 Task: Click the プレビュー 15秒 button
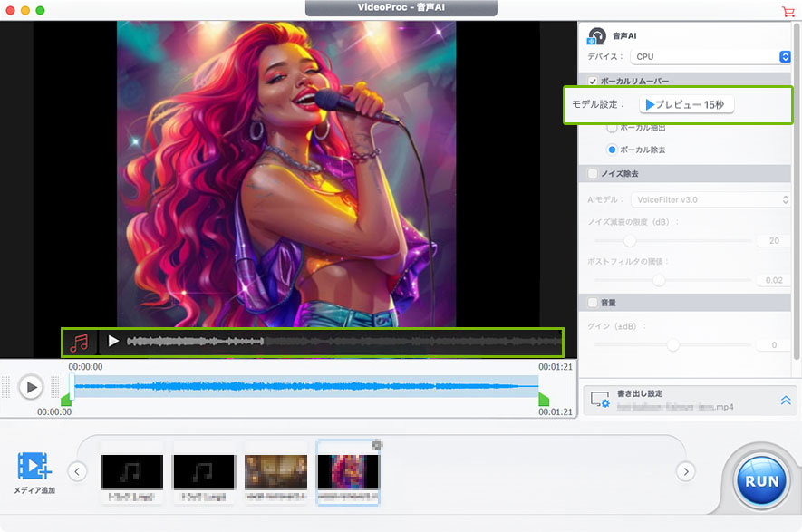[686, 105]
